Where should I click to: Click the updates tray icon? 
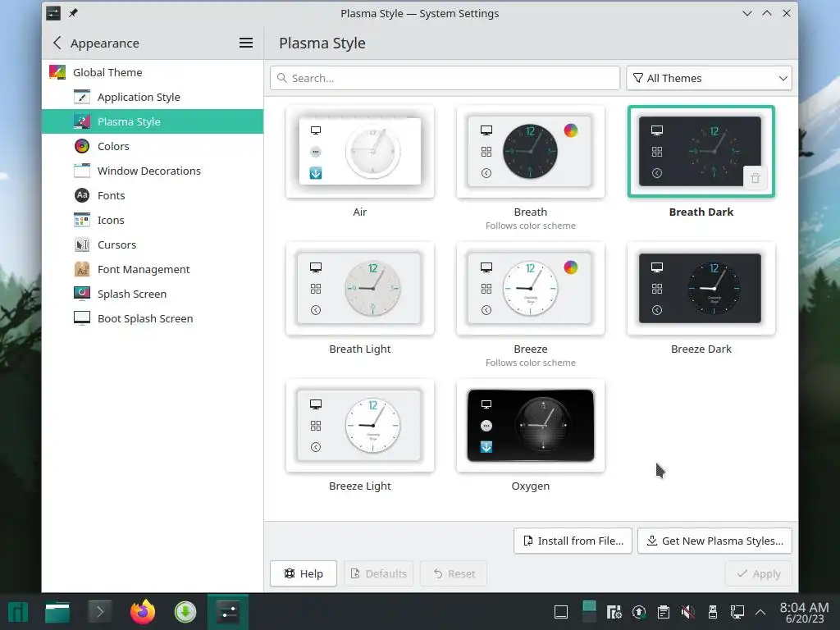[638, 612]
